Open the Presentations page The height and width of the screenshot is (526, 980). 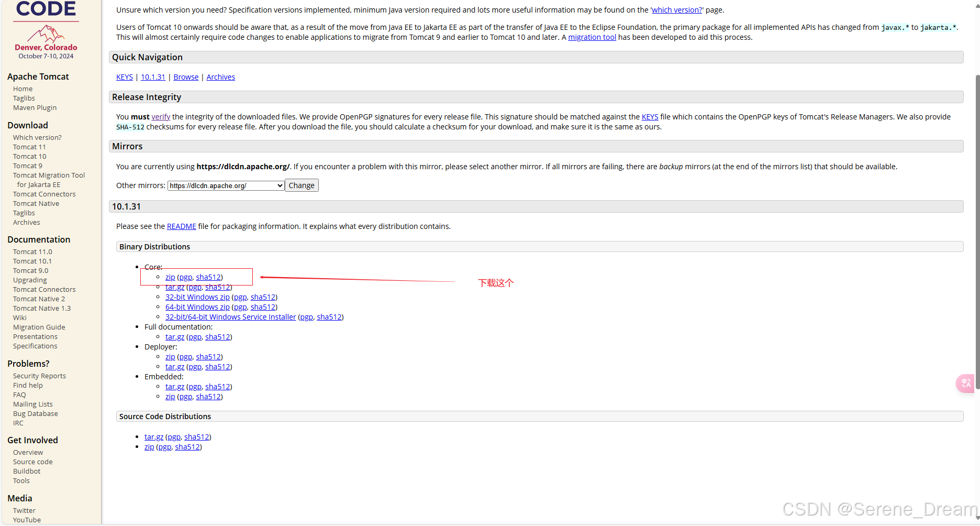(35, 337)
